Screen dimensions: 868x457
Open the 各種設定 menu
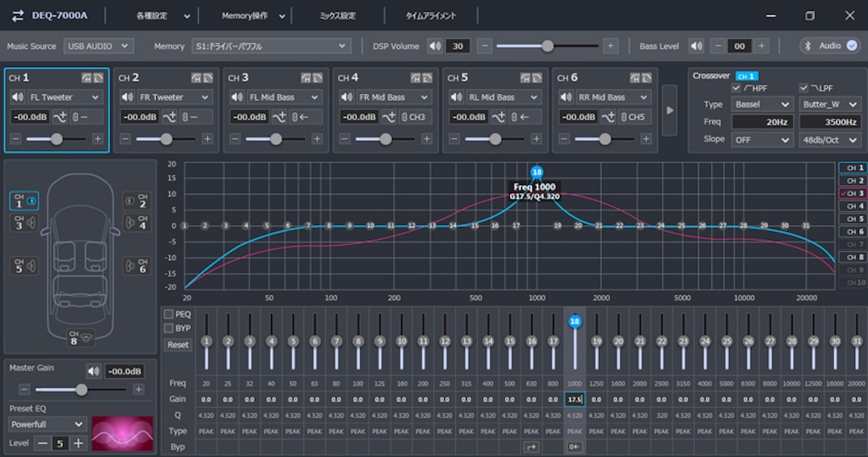(163, 15)
